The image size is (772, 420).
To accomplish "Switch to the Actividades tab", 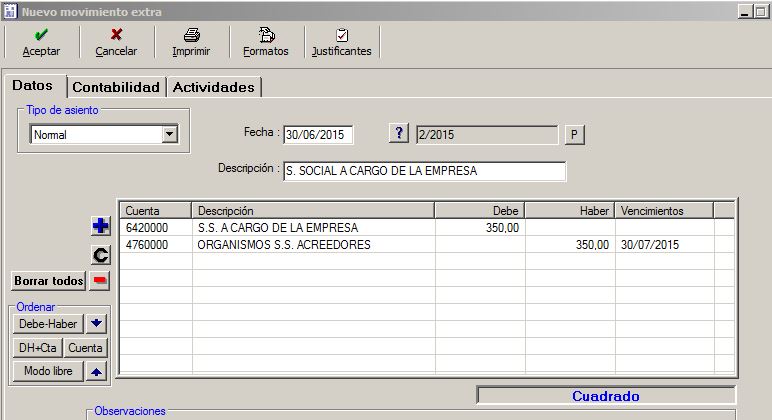I will 214,87.
